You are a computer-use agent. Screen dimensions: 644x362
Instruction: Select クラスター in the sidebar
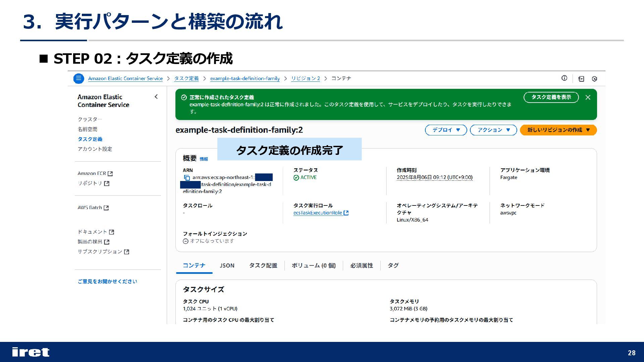click(90, 120)
